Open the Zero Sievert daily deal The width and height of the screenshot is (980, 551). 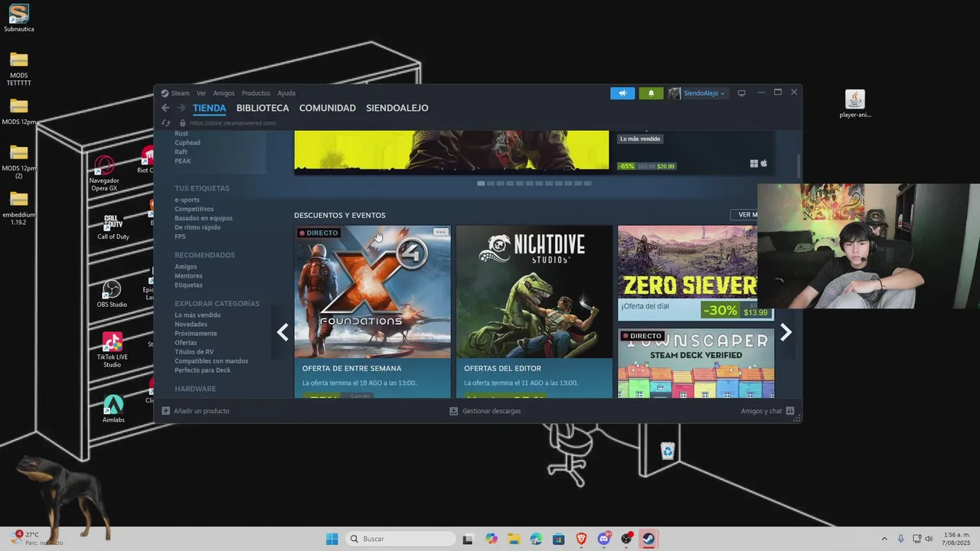(x=696, y=273)
